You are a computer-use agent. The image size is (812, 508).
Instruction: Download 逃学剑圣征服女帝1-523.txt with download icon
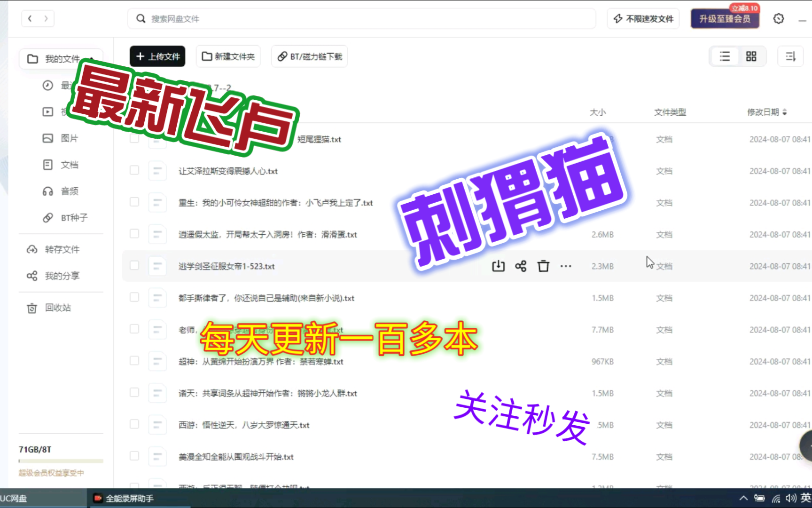[x=498, y=266]
